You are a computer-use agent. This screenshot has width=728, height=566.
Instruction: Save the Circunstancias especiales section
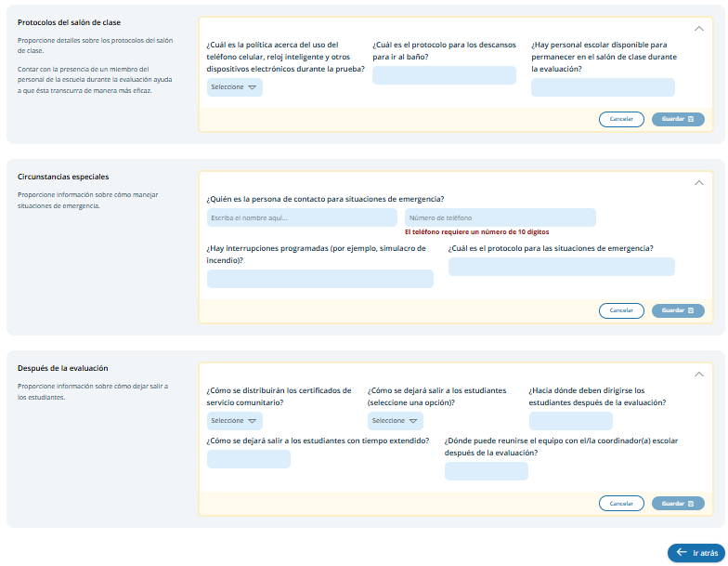(678, 310)
